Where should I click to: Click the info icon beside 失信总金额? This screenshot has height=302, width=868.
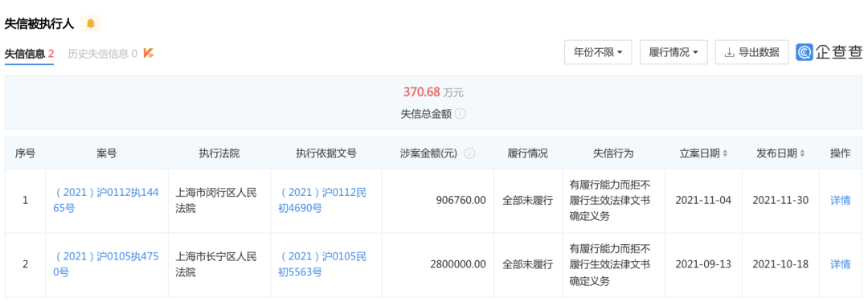click(x=460, y=114)
